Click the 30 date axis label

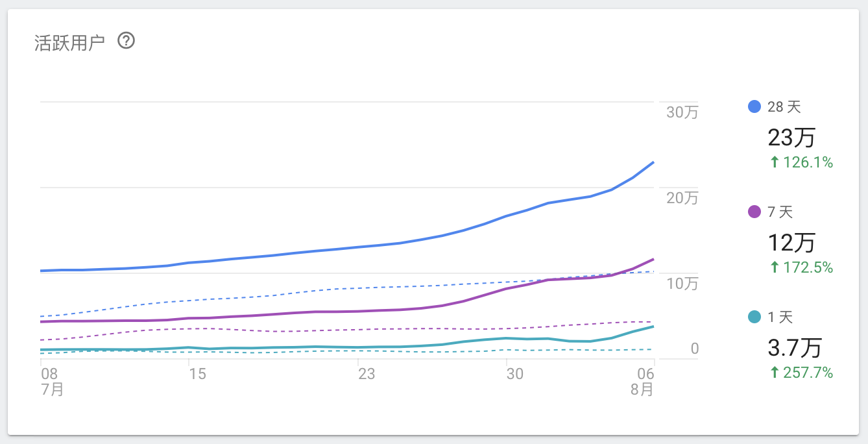click(x=514, y=374)
